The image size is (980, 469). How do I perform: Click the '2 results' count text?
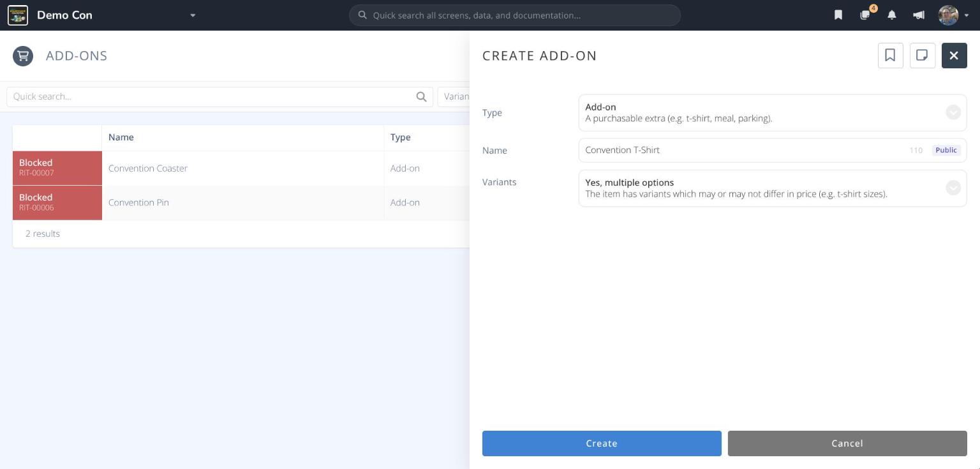click(43, 234)
